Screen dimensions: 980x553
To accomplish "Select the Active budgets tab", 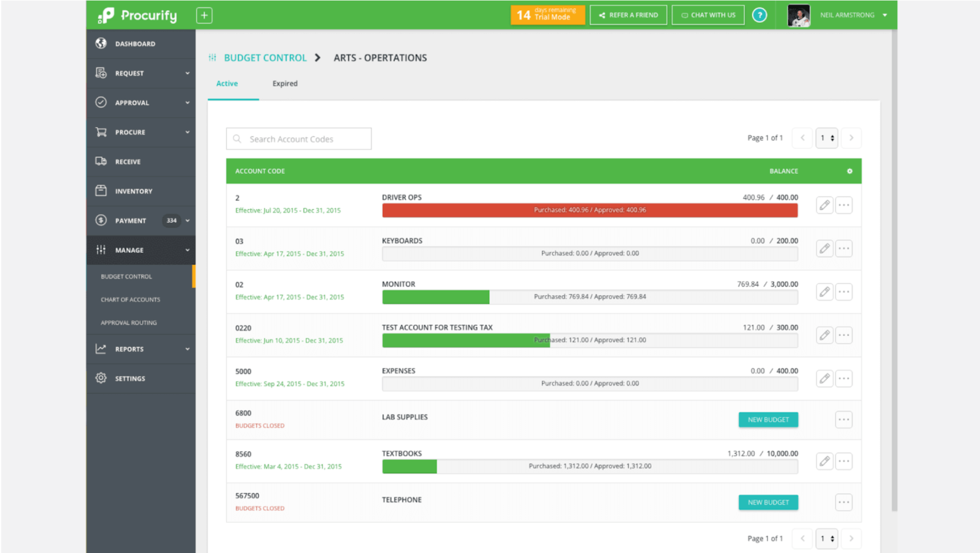I will click(228, 83).
